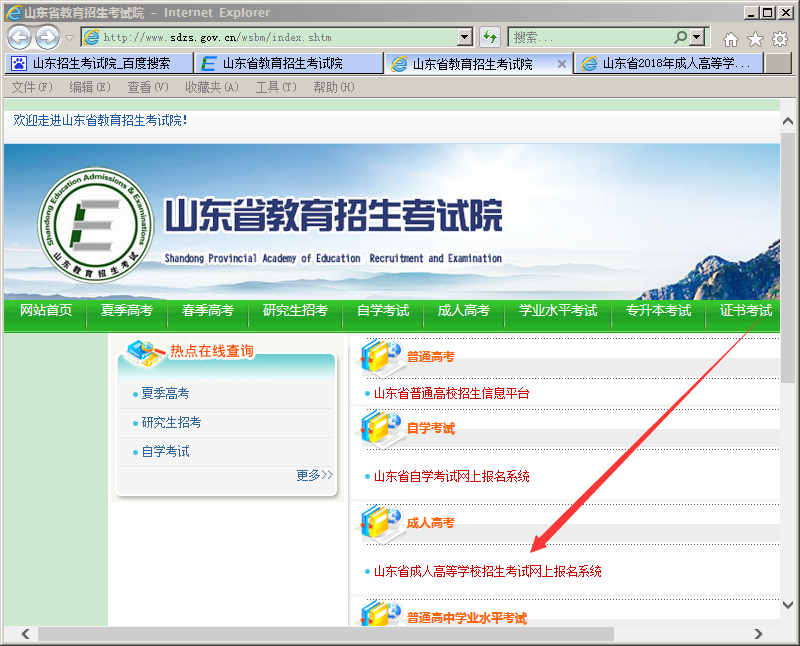800x646 pixels.
Task: Click the search box labeled 搜索
Action: click(x=591, y=37)
